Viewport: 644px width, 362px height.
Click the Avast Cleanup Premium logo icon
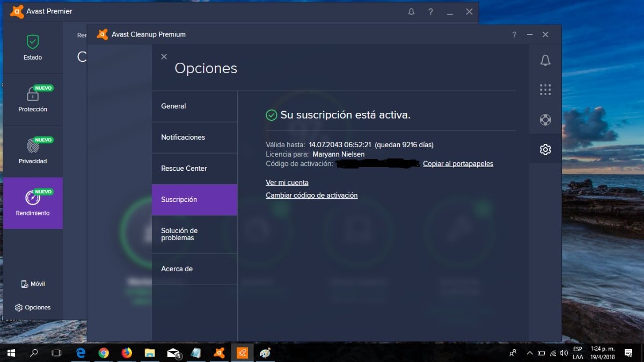pos(102,34)
